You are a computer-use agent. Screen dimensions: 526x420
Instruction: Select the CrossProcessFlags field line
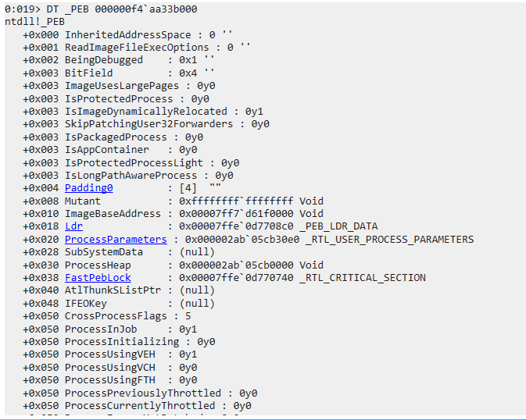click(x=106, y=316)
